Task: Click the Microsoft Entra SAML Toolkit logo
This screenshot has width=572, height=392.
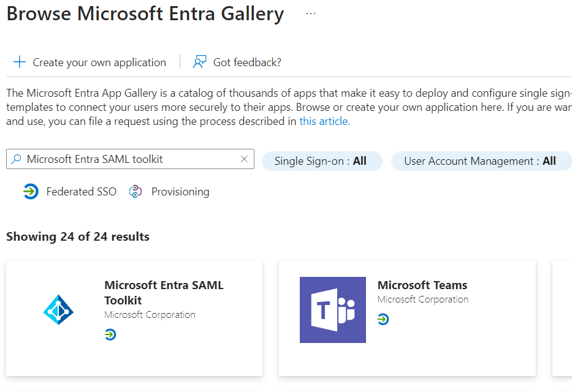Action: pos(58,310)
